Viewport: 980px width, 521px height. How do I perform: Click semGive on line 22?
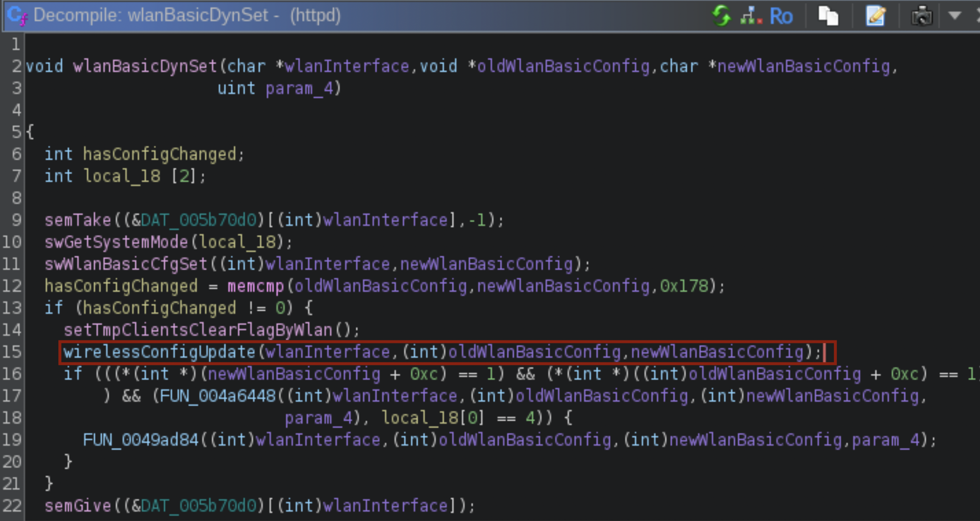[x=78, y=505]
